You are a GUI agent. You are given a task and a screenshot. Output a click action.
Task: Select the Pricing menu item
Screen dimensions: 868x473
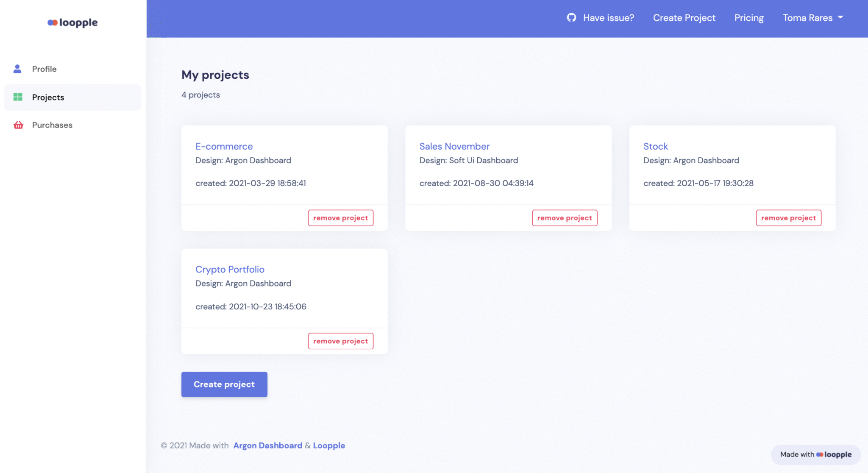tap(748, 18)
